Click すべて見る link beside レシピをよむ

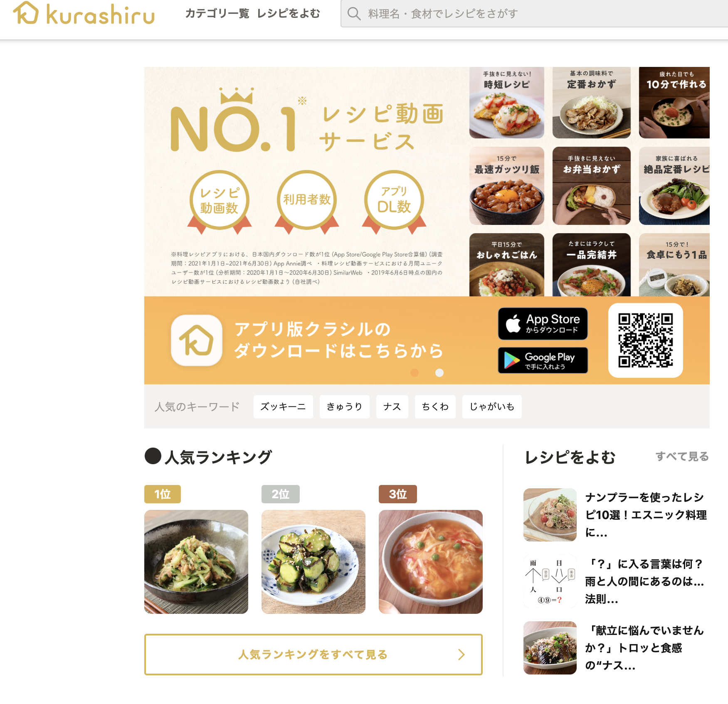(682, 456)
